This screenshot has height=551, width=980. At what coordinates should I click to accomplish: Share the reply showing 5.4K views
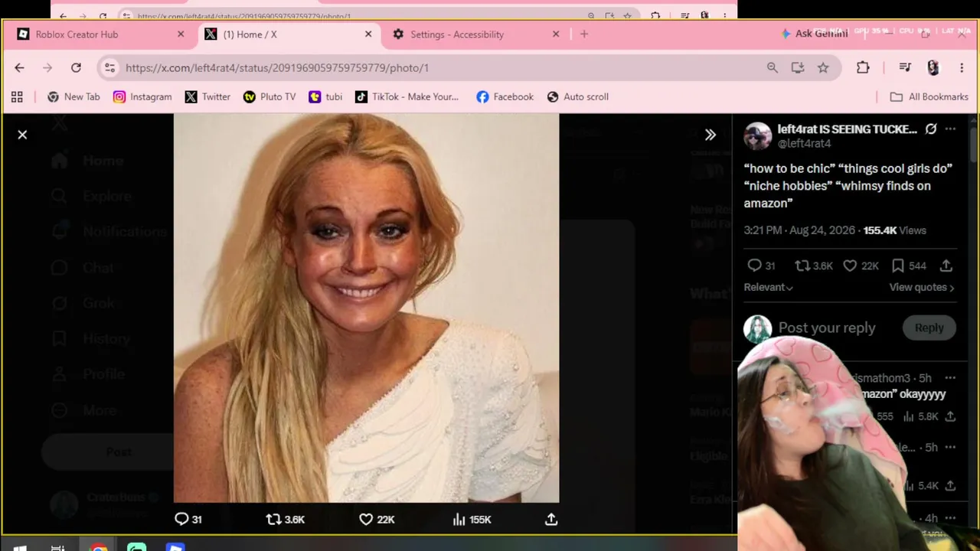[x=950, y=485]
